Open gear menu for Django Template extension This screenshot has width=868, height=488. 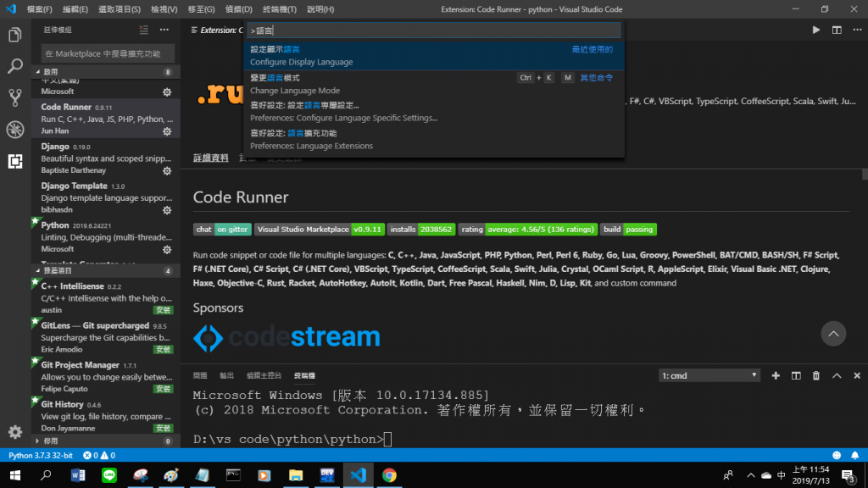(x=167, y=210)
